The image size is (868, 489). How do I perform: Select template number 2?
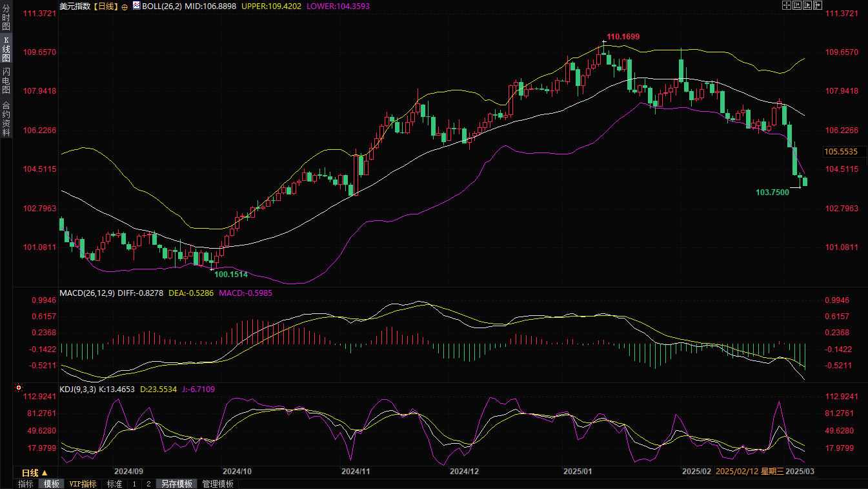[148, 484]
